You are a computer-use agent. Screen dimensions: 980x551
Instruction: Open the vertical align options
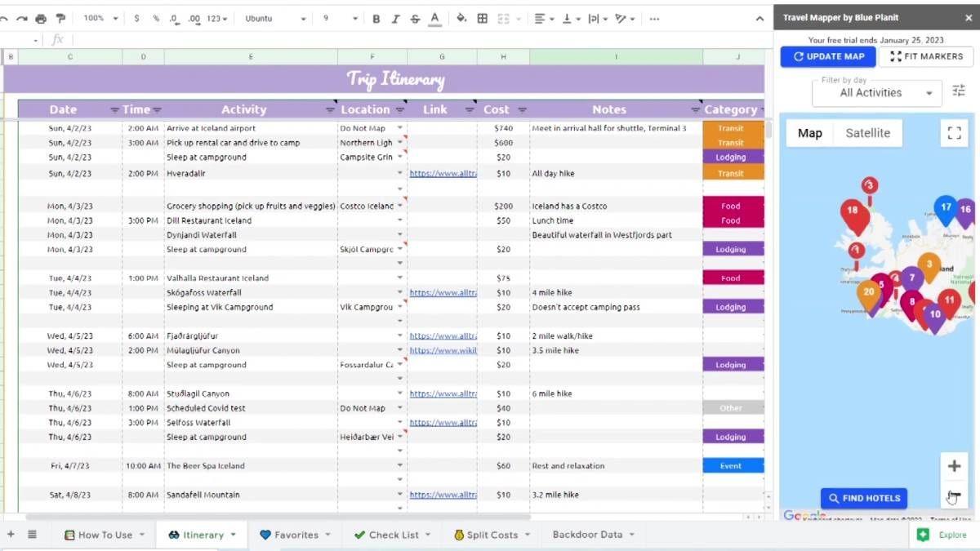click(x=571, y=18)
